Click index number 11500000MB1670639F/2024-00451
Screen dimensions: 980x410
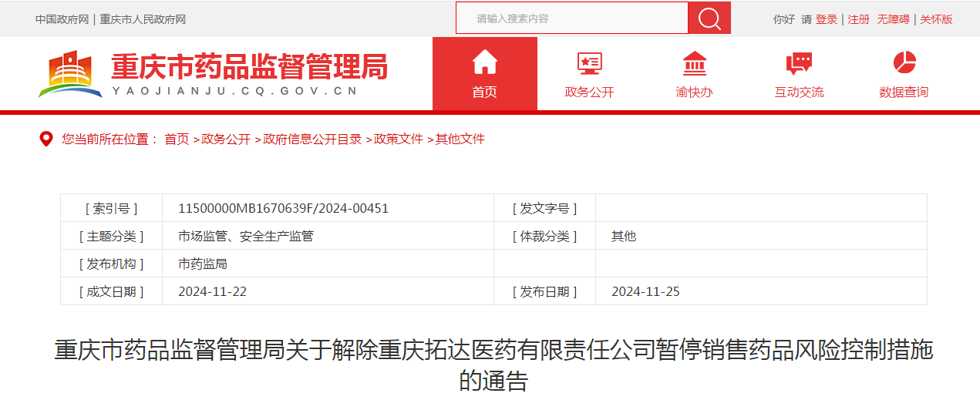283,208
